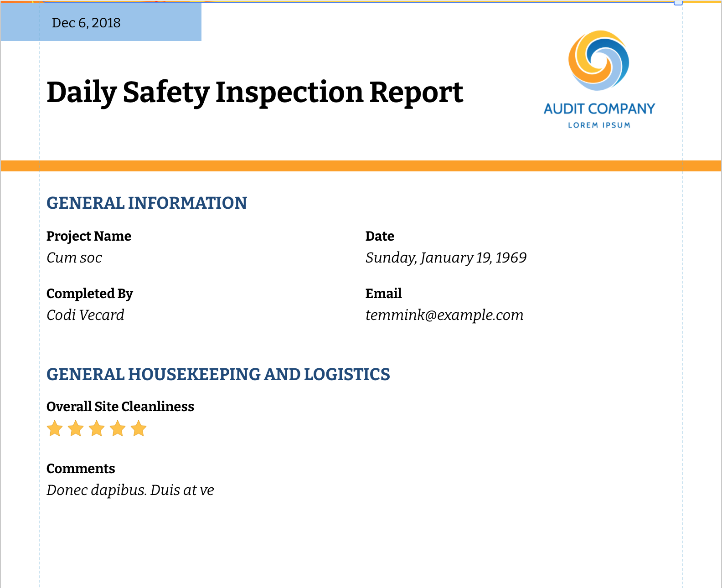Click the second cleanliness rating star
This screenshot has height=588, width=722.
tap(76, 429)
